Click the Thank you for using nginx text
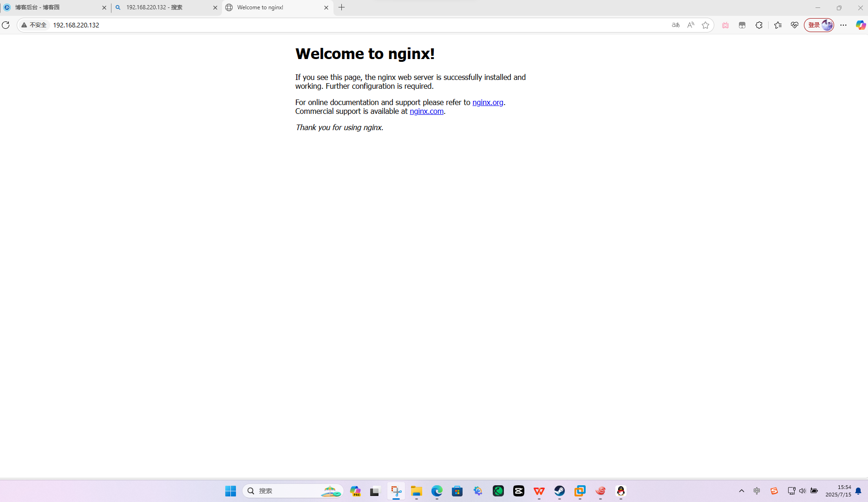 click(339, 127)
